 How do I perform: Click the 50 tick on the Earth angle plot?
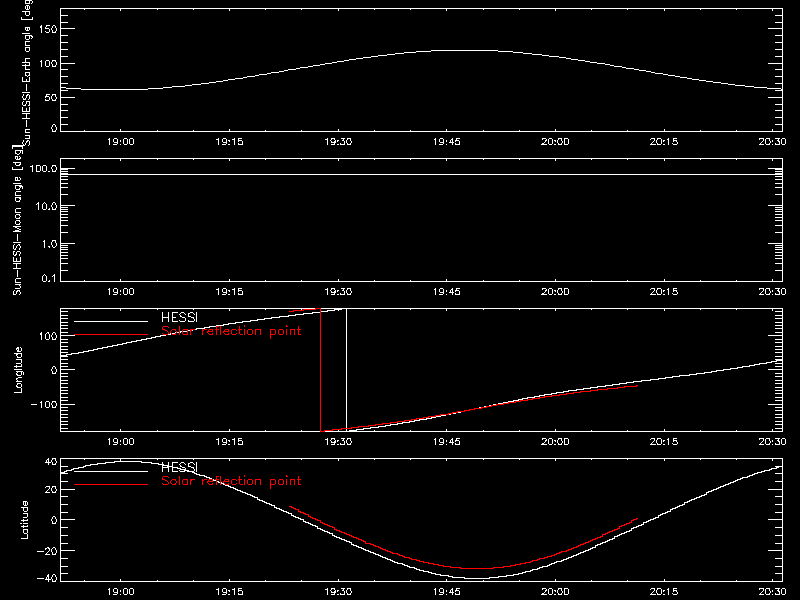(51, 97)
